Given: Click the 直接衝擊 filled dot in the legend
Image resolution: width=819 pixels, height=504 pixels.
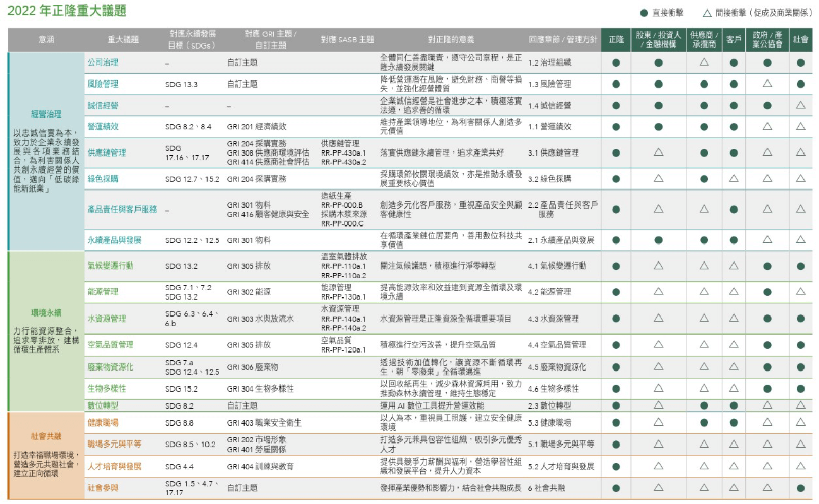Looking at the screenshot, I should pyautogui.click(x=643, y=13).
